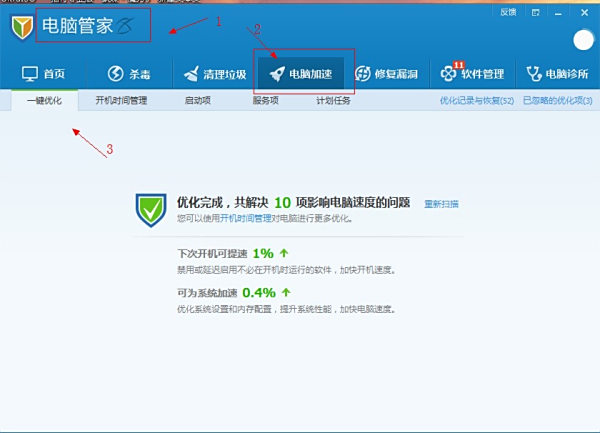Click the 优化完成，共解决 heading text
The width and height of the screenshot is (600, 433).
[223, 202]
